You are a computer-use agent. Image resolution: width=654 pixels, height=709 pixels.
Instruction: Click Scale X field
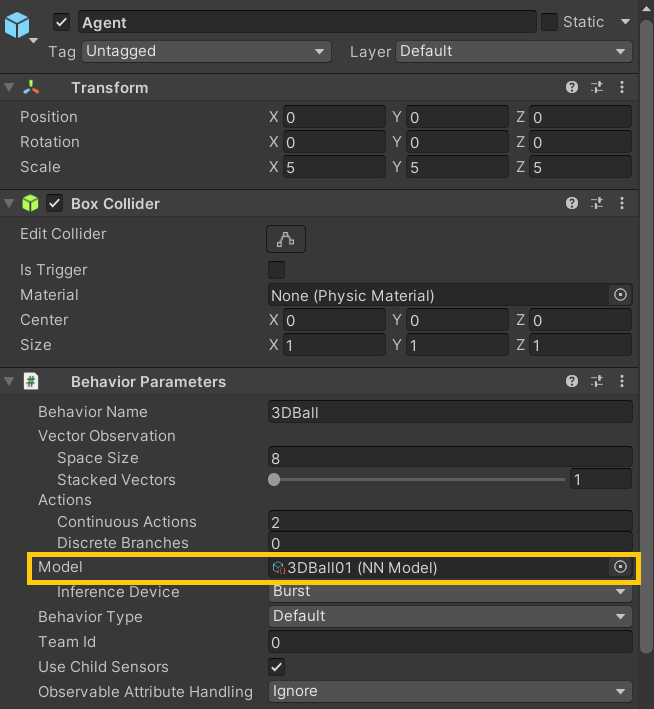[334, 167]
